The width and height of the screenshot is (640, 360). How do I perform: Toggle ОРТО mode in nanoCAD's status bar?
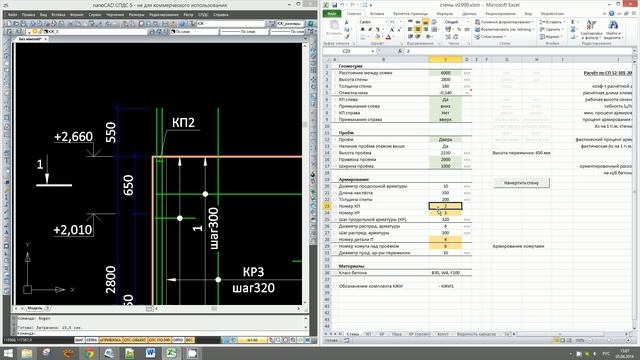tap(178, 340)
